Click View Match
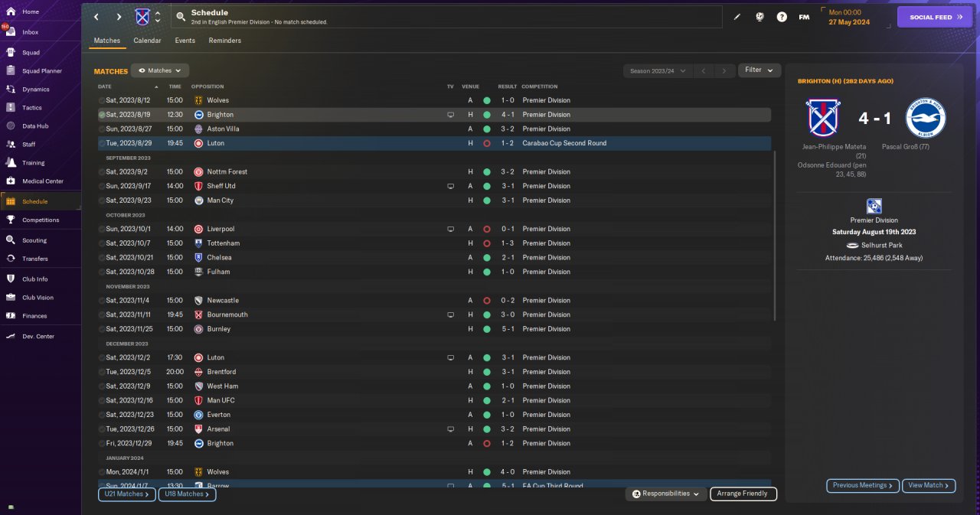This screenshot has height=515, width=980. pyautogui.click(x=929, y=485)
